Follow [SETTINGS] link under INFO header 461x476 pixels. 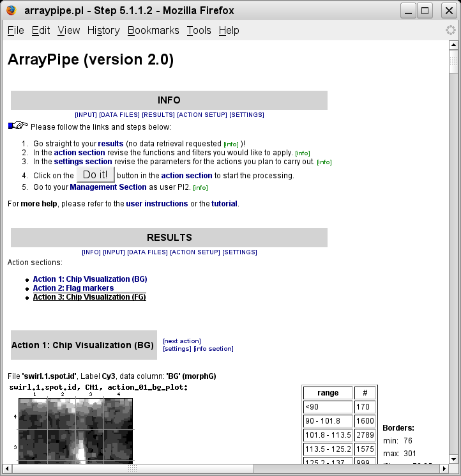pyautogui.click(x=246, y=115)
